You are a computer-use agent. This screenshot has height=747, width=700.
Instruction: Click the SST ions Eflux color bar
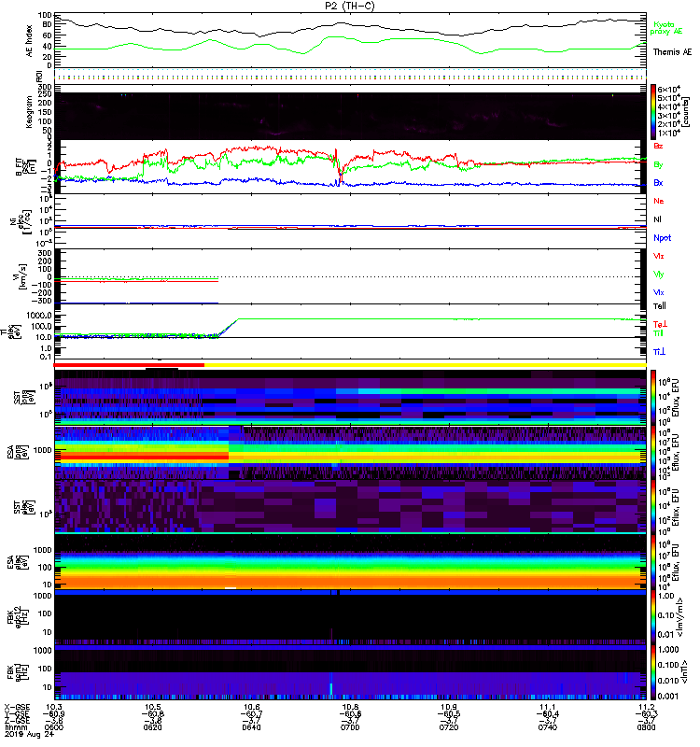click(x=652, y=398)
